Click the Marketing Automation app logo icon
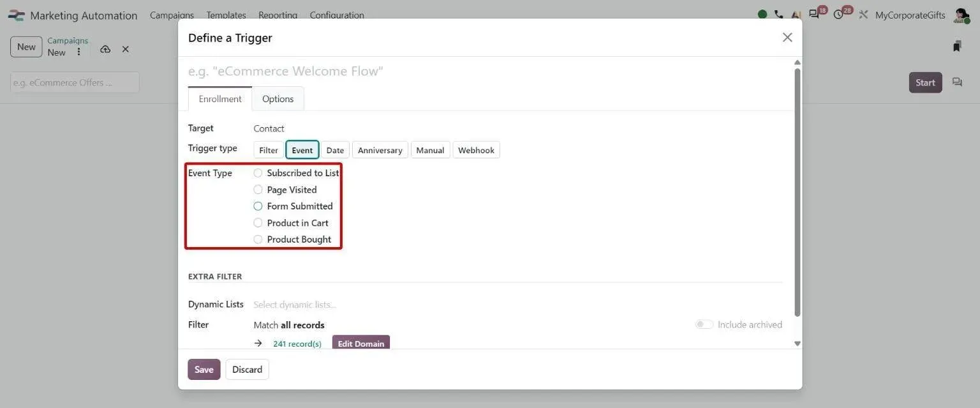Screen dimensions: 980x408 point(17,15)
